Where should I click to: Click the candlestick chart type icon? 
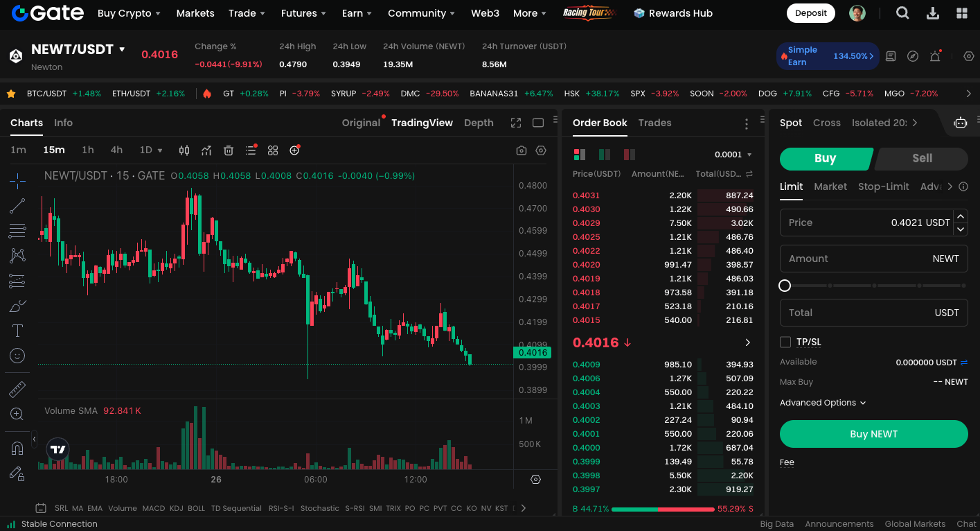(184, 150)
